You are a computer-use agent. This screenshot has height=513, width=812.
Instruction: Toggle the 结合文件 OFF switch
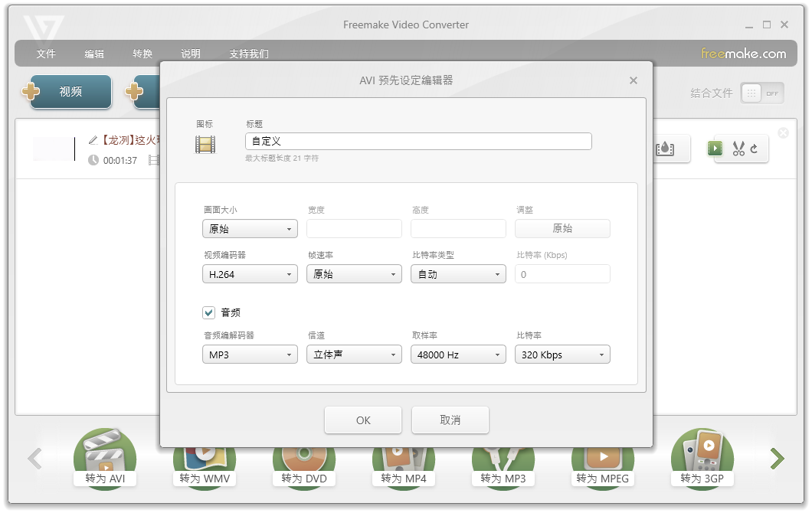761,93
